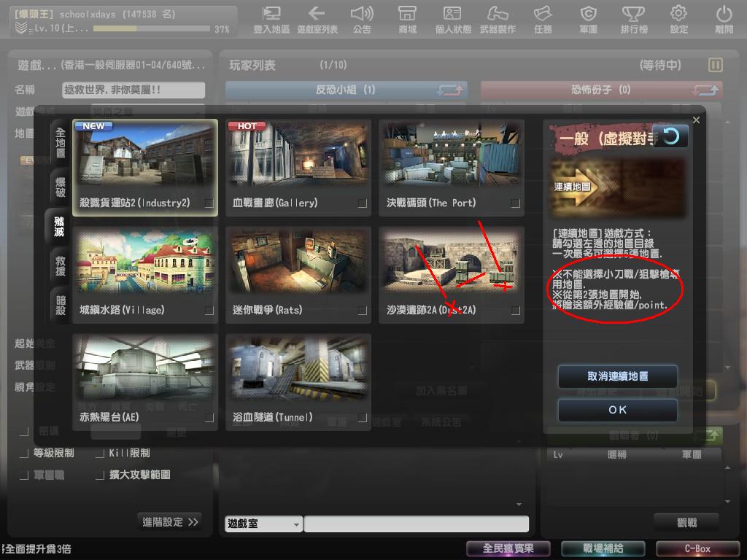Click the 取消連續地圖 button
Viewport: 747px width, 560px height.
tap(617, 377)
